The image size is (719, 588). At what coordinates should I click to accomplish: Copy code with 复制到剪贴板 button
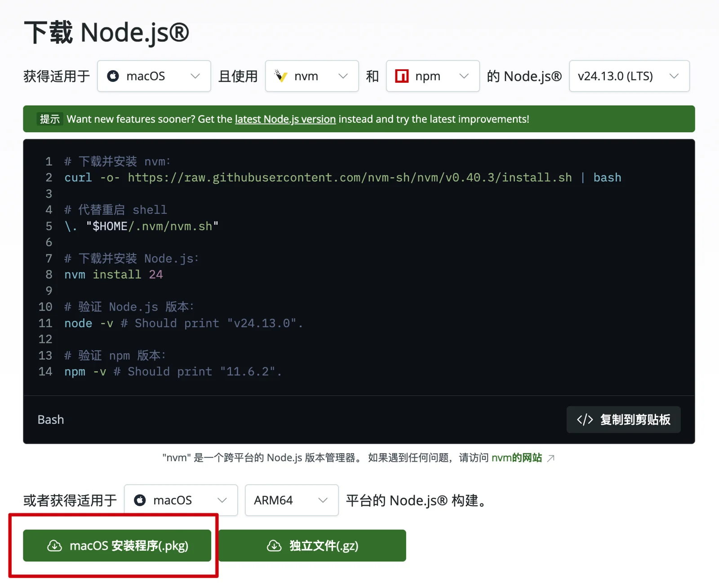pos(623,420)
